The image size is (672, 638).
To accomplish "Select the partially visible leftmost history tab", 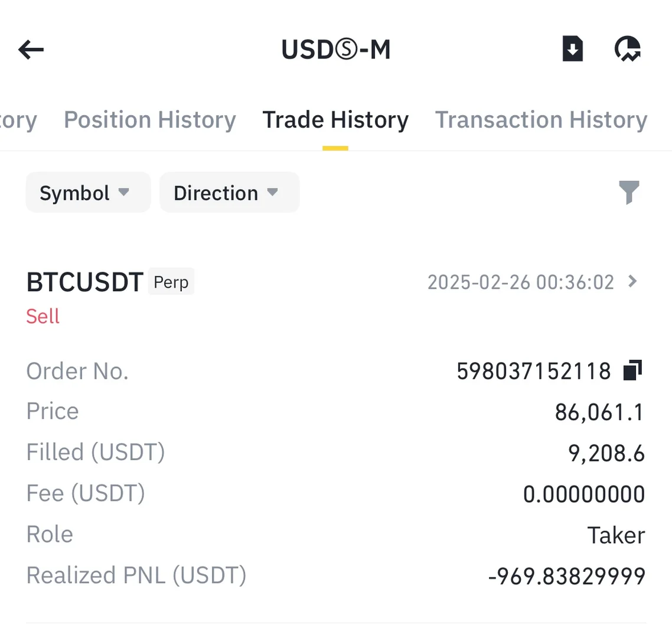I will click(18, 120).
